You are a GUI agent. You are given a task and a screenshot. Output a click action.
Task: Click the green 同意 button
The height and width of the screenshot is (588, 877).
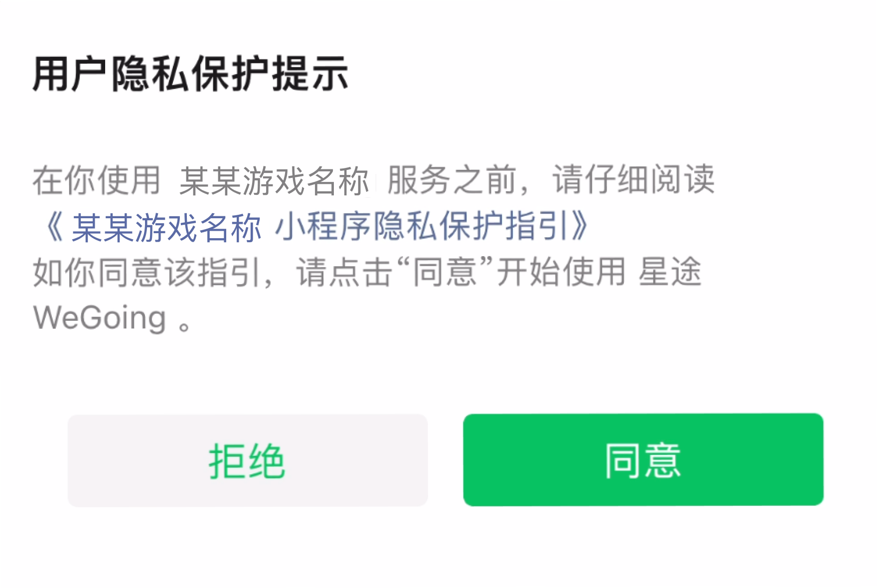pyautogui.click(x=643, y=459)
